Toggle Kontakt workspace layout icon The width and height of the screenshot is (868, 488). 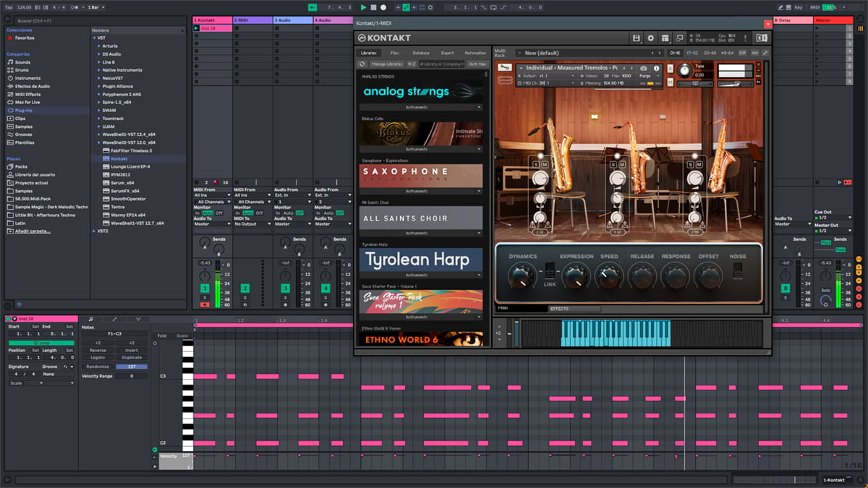point(665,38)
